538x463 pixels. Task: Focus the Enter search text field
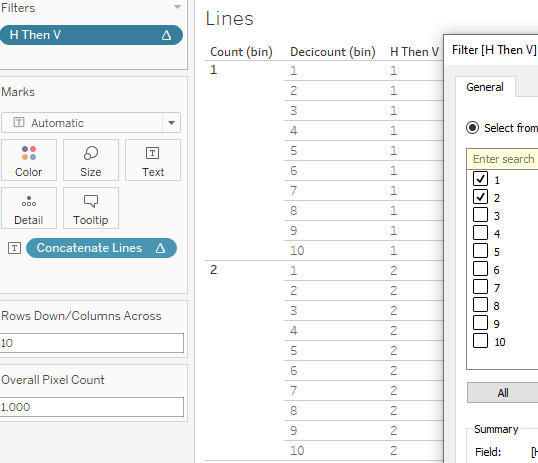502,159
